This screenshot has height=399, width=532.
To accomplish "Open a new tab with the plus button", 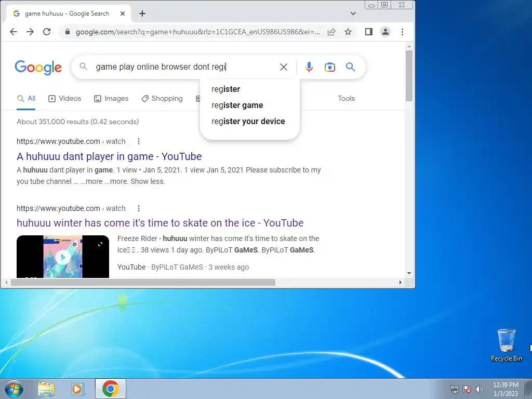I will click(x=142, y=14).
